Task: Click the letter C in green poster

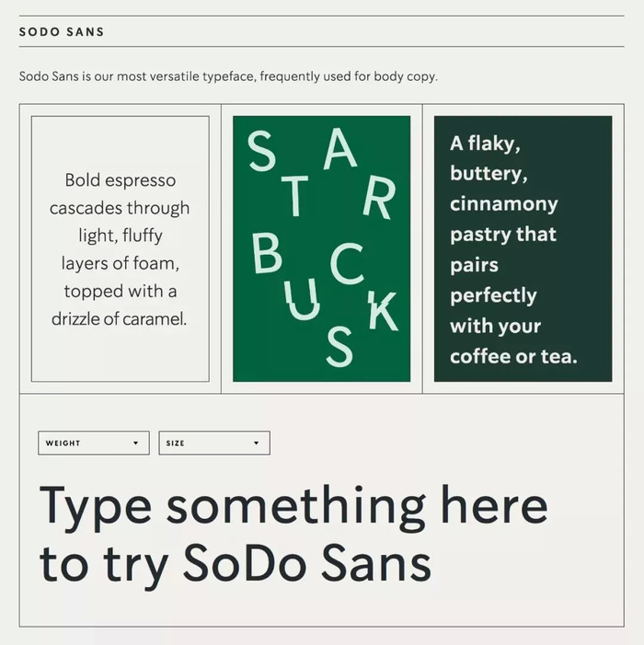Action: coord(347,263)
